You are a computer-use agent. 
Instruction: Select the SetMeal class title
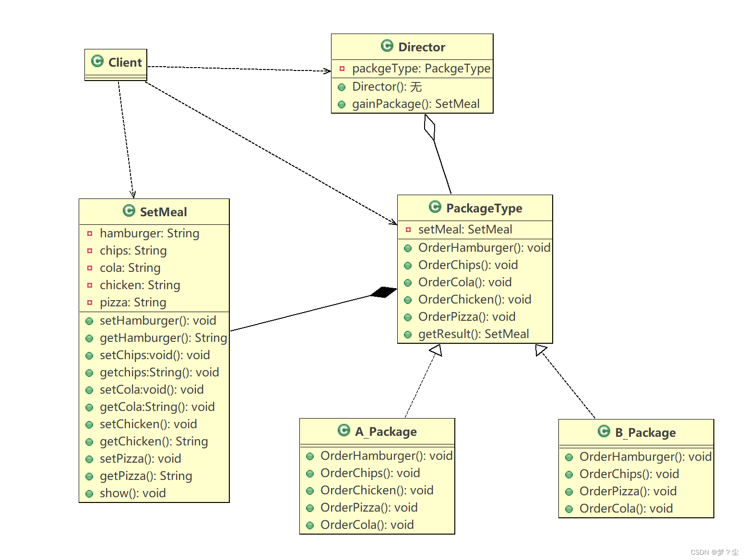[x=163, y=212]
